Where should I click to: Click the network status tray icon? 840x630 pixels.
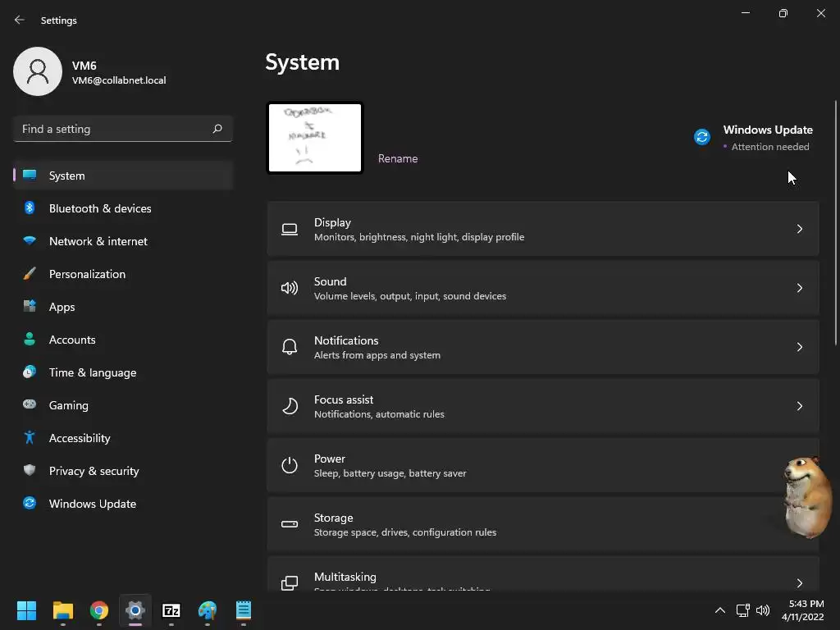[742, 610]
